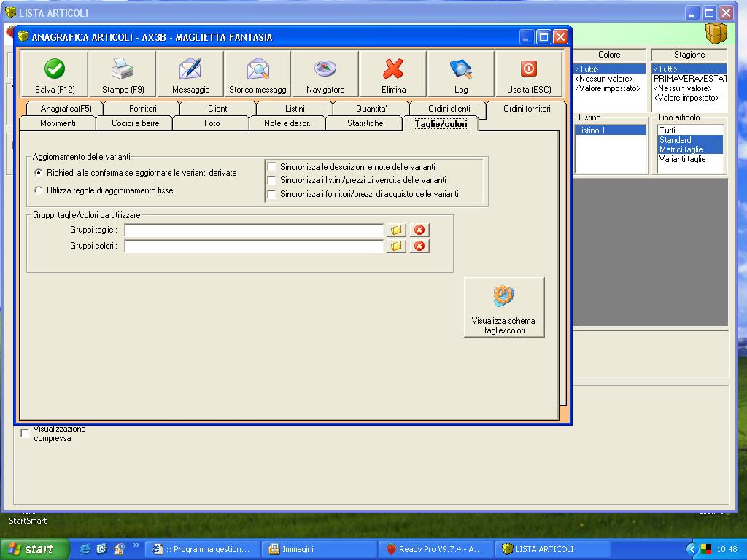Open the Windows start menu
Viewport: 747px width, 560px height.
[x=34, y=549]
